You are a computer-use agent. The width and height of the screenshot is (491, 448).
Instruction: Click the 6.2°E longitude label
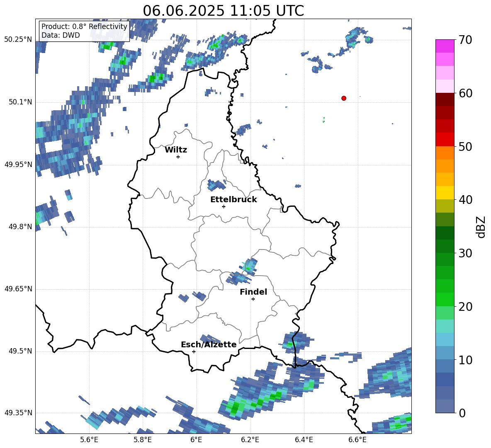tap(250, 440)
